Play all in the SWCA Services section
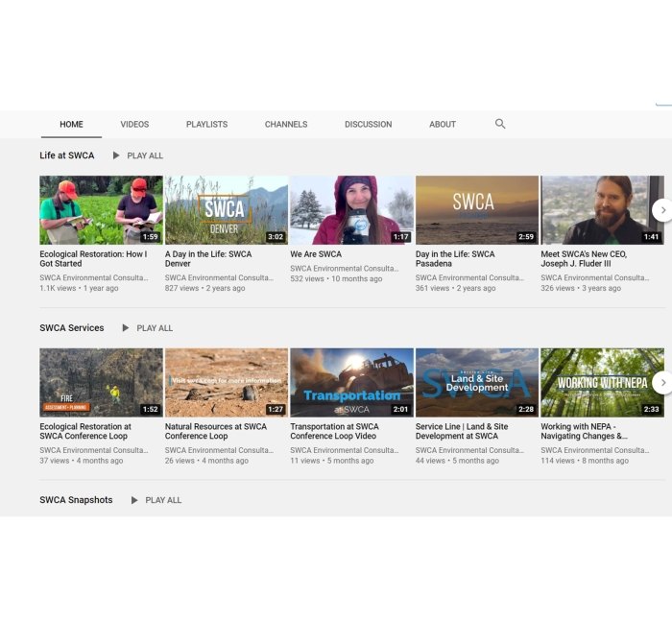672x620 pixels. pos(155,328)
